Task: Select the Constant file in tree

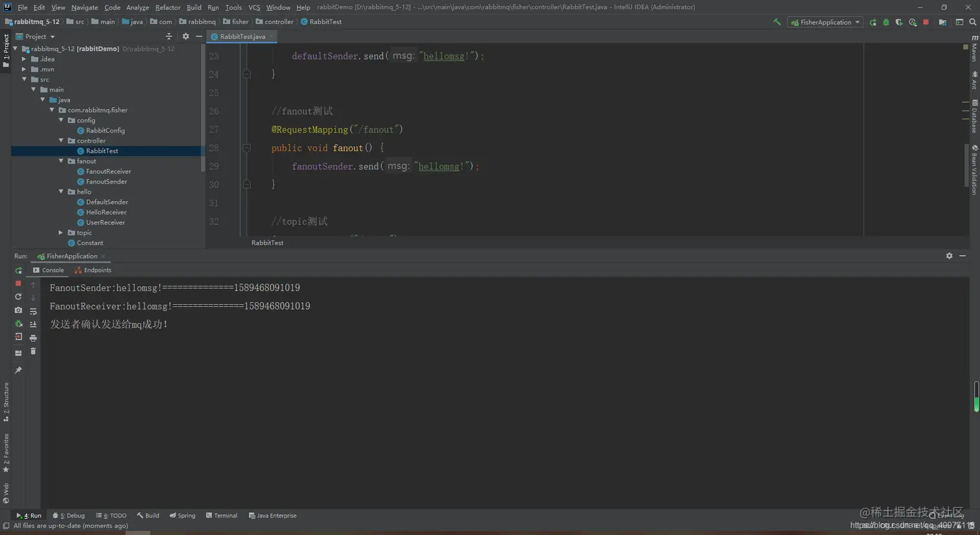Action: pyautogui.click(x=85, y=243)
